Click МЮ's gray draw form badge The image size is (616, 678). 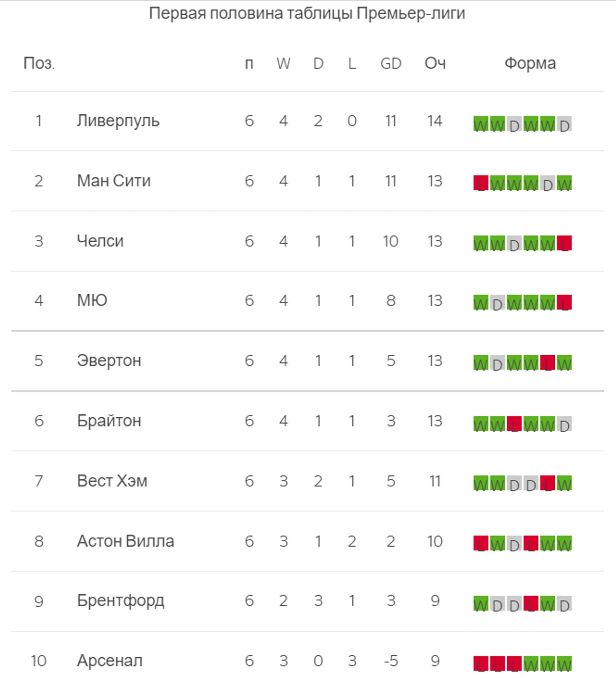497,303
